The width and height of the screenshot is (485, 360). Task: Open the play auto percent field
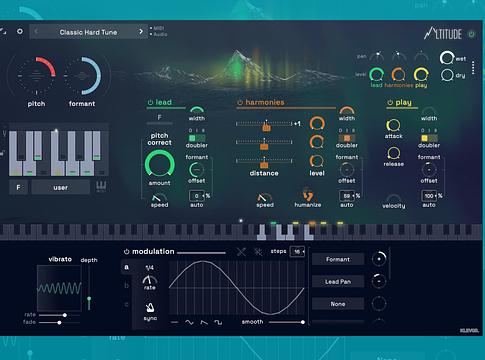(429, 196)
